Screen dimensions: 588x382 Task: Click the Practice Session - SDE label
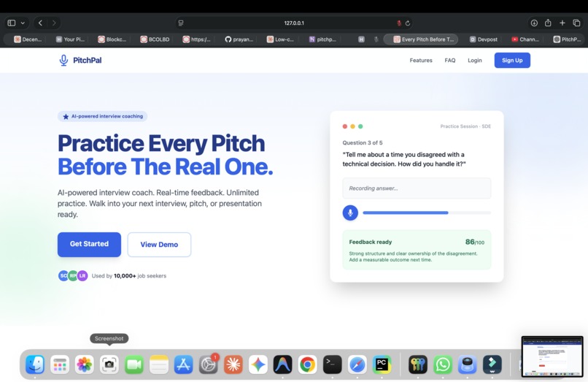tap(465, 126)
